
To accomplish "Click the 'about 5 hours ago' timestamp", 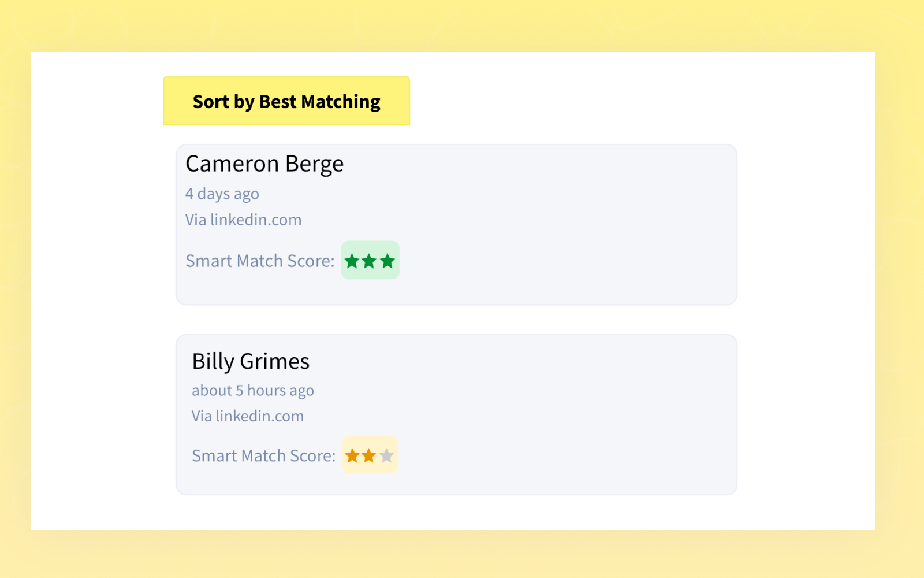I will coord(252,390).
